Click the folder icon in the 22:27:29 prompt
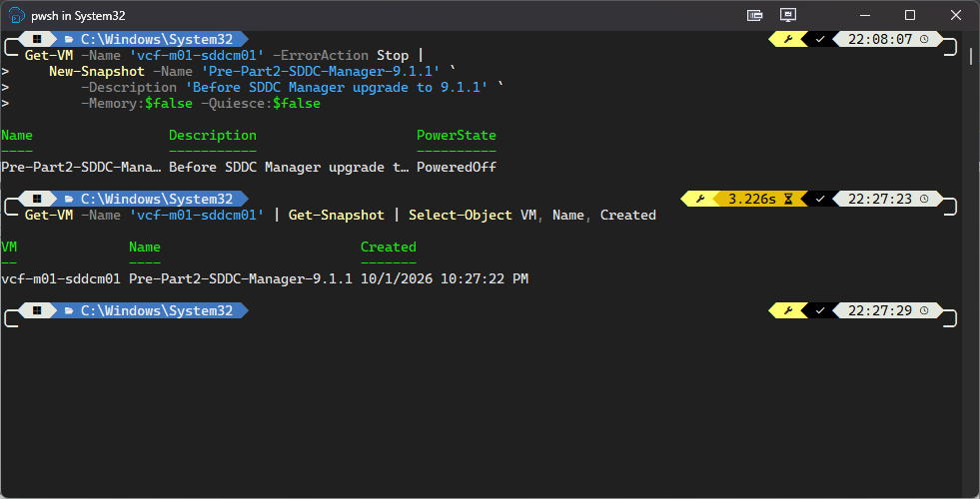 click(x=69, y=310)
